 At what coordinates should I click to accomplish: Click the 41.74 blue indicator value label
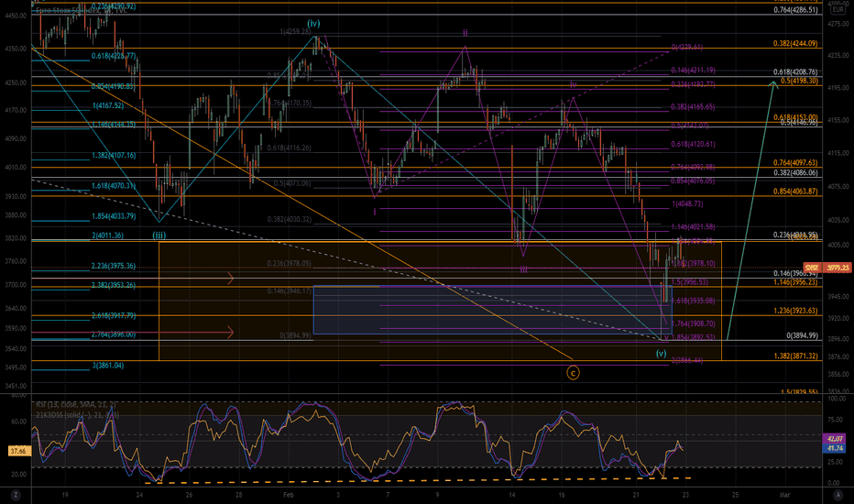(835, 448)
